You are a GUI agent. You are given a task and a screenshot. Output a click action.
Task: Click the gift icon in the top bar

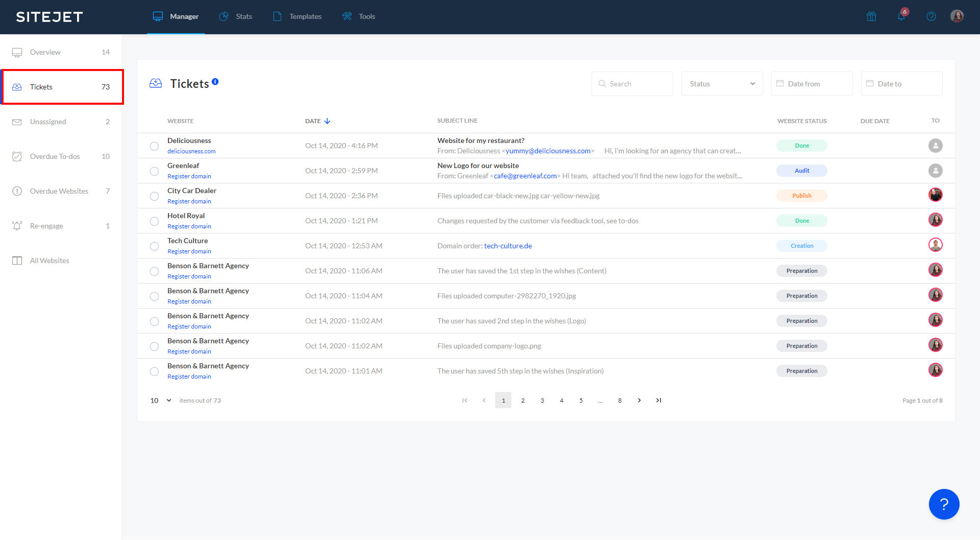tap(871, 16)
